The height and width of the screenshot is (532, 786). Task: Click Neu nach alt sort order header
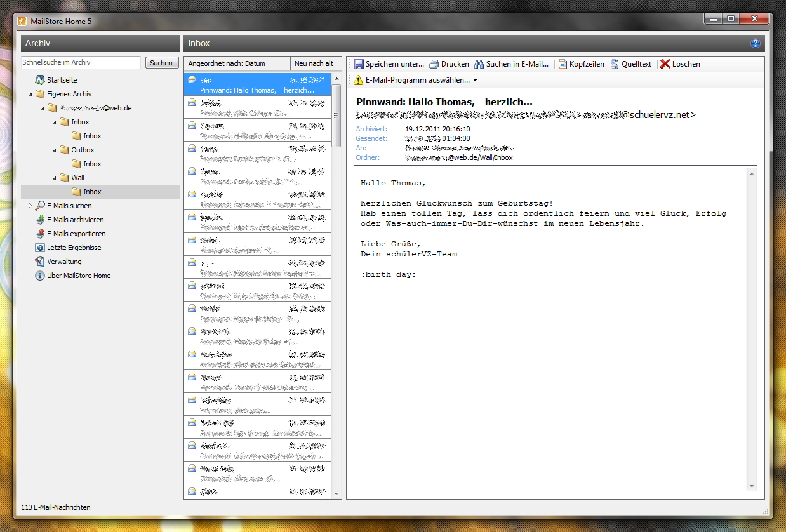click(314, 63)
